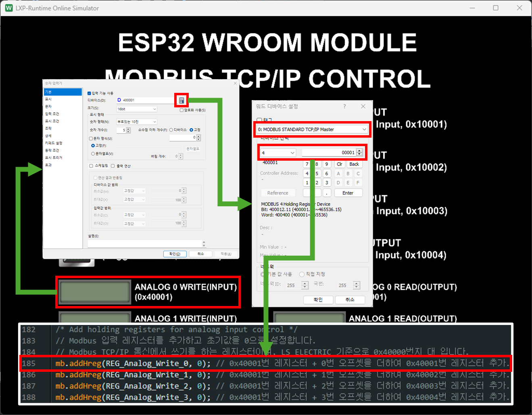Close the 워드 디바이스 설정 dialog
The width and height of the screenshot is (532, 415).
363,106
